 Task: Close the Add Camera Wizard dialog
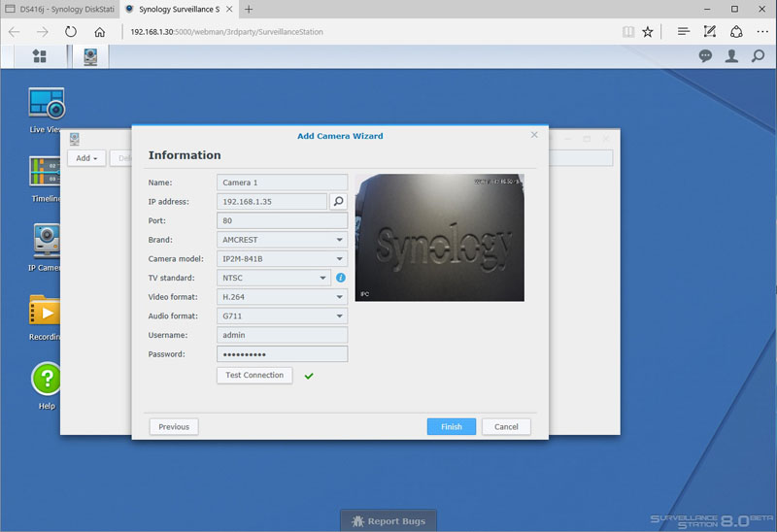pos(534,135)
